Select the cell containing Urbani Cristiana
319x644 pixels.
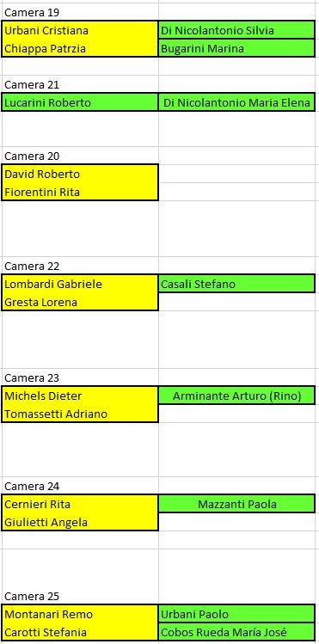click(x=80, y=30)
